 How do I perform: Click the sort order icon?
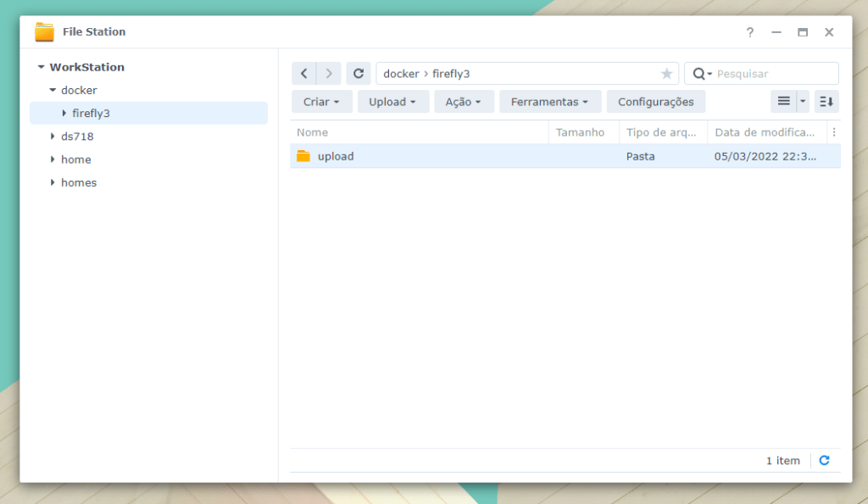pyautogui.click(x=826, y=102)
